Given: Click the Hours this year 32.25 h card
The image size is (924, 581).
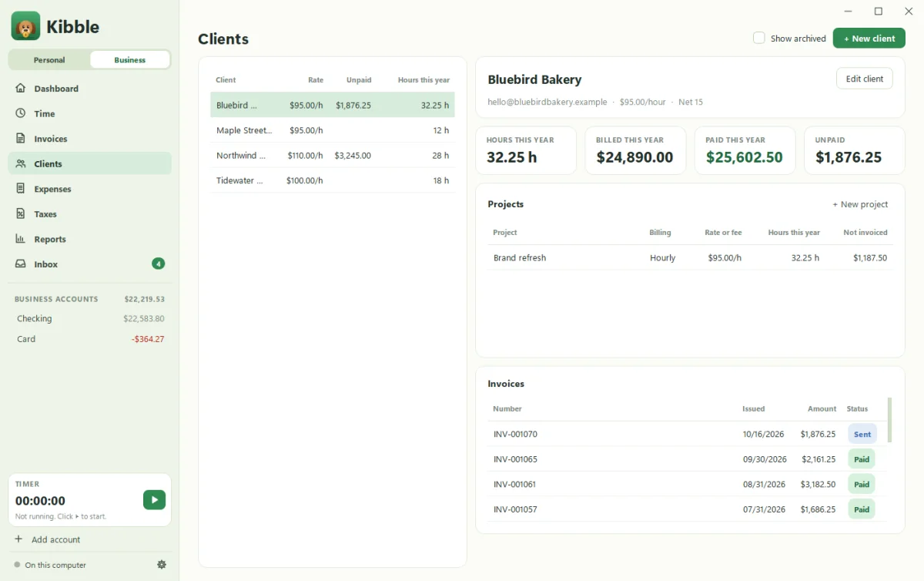Looking at the screenshot, I should (x=526, y=150).
